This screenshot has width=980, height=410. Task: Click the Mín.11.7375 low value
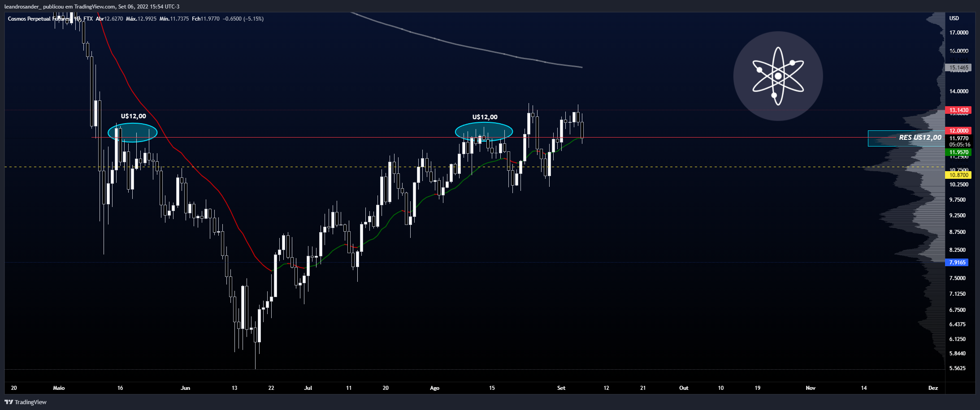(174, 19)
